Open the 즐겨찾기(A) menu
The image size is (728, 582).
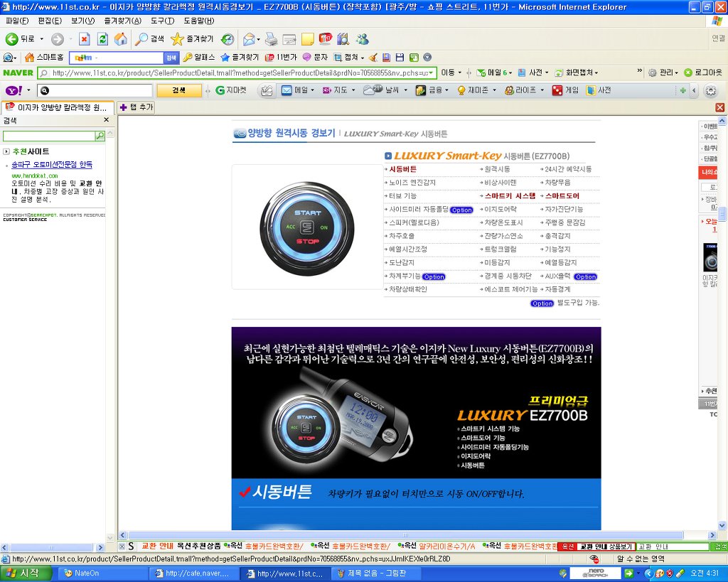[x=122, y=21]
